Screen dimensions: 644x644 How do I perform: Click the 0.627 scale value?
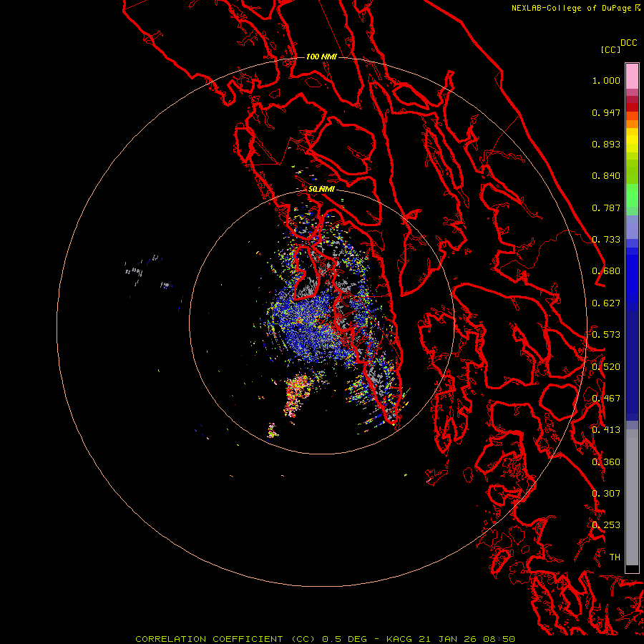(606, 303)
